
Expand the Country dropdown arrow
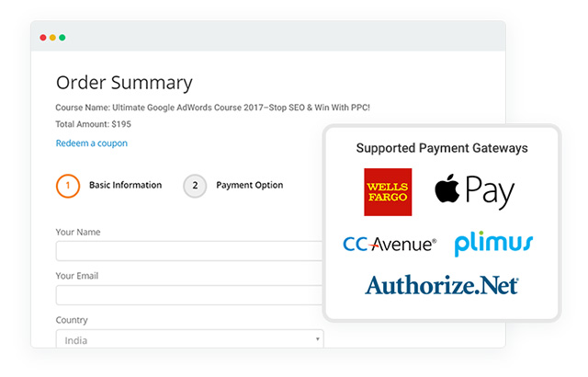pyautogui.click(x=318, y=339)
